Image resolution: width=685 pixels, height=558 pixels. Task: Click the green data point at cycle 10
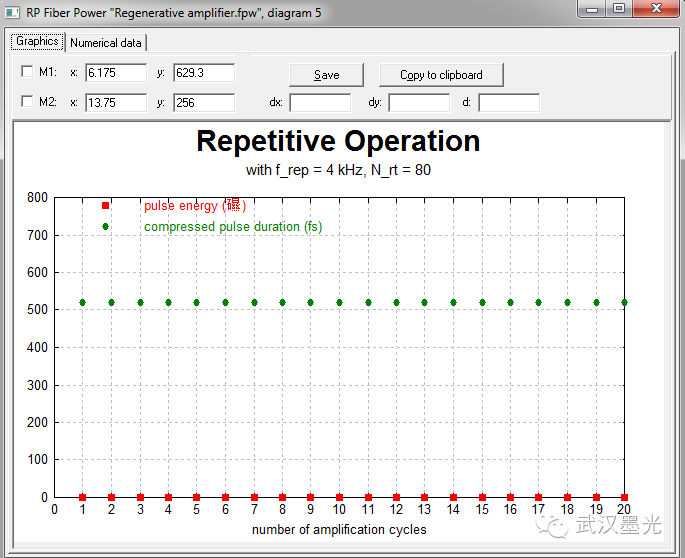pos(339,302)
